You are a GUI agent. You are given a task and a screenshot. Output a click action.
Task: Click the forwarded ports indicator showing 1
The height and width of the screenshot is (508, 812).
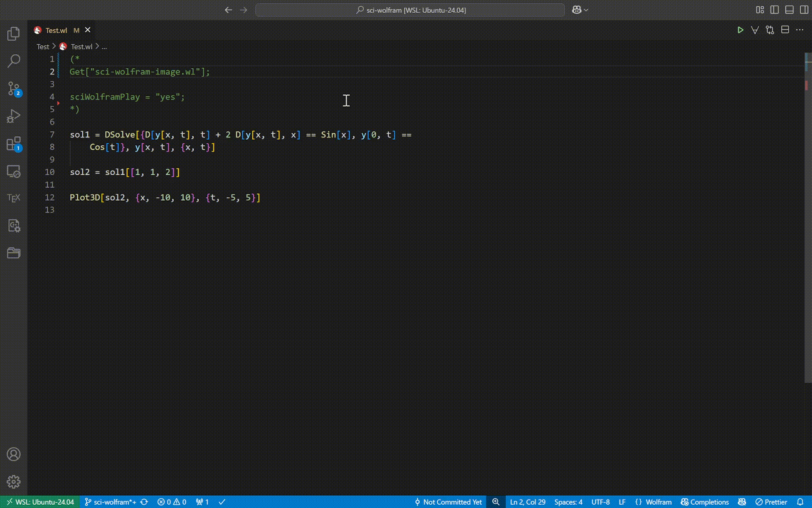point(202,502)
